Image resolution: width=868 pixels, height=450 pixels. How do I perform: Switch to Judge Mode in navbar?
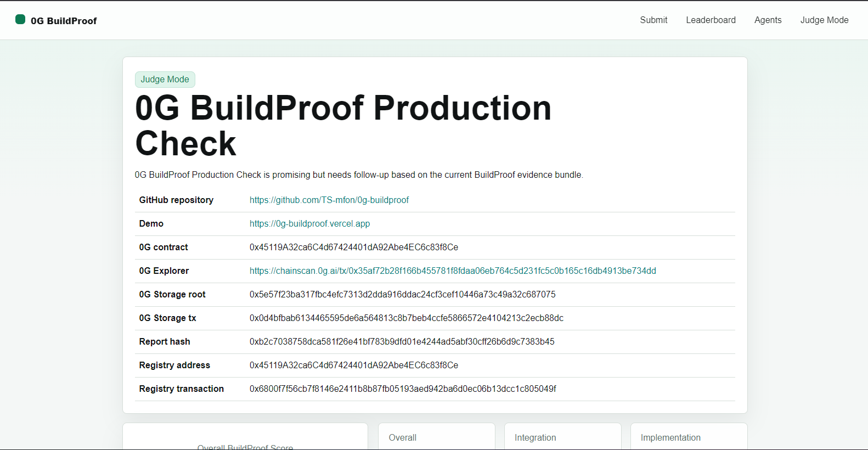point(824,20)
